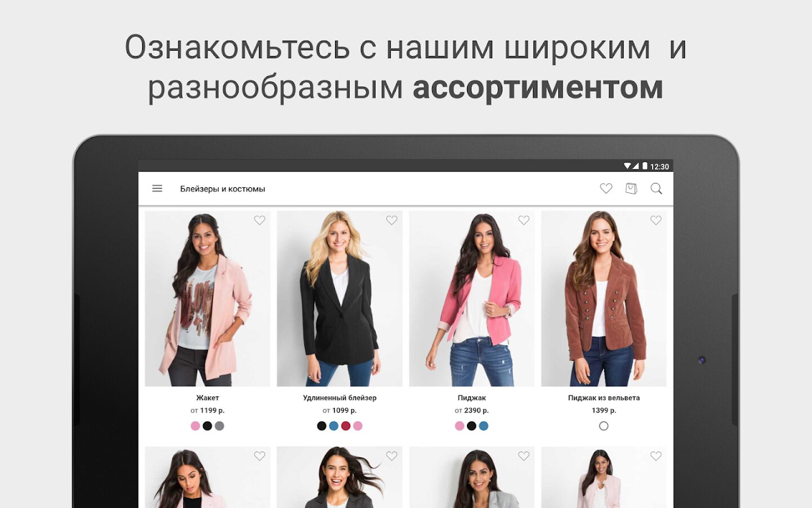Add Пиджак из вельвета to favorites
This screenshot has width=812, height=508.
[656, 220]
